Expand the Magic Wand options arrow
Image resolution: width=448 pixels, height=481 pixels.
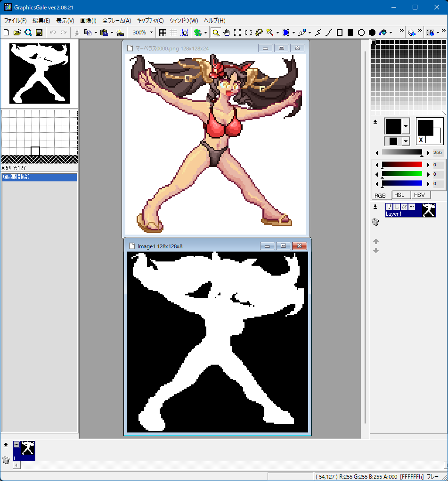tap(277, 33)
